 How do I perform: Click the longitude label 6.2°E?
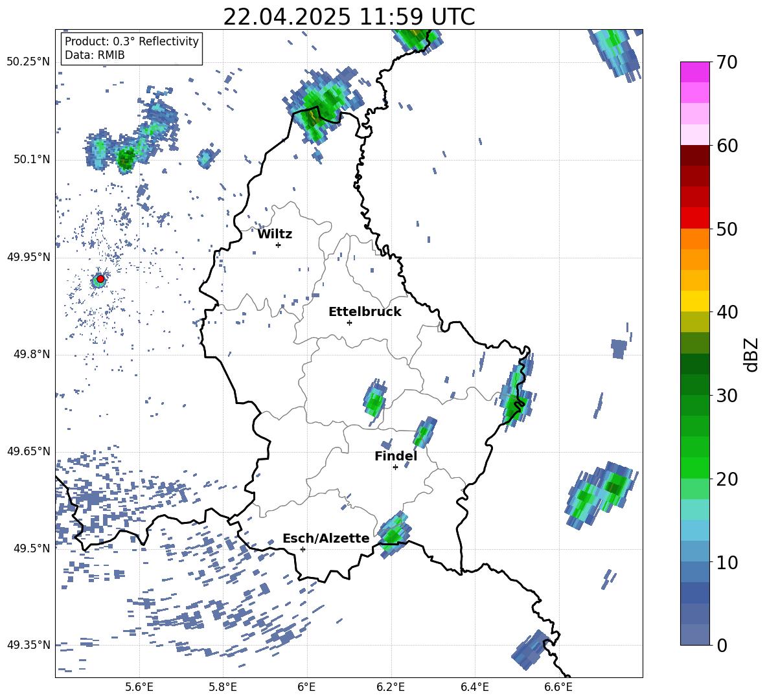391,687
